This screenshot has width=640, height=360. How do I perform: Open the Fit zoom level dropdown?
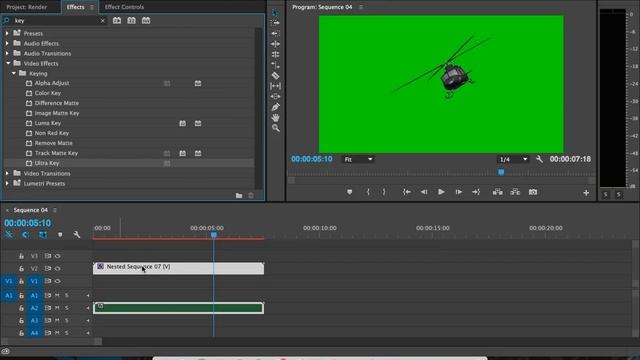[358, 159]
